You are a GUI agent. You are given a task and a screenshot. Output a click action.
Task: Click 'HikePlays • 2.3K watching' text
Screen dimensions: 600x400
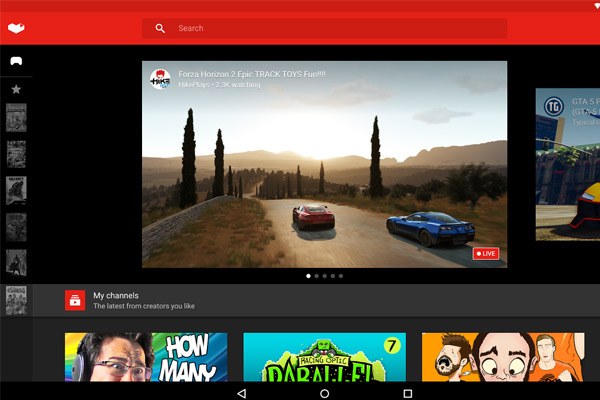click(219, 84)
